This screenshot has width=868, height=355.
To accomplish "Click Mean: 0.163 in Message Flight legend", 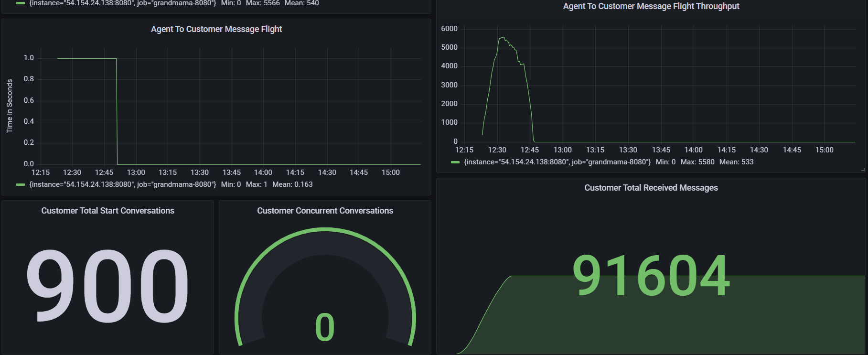I will coord(292,184).
